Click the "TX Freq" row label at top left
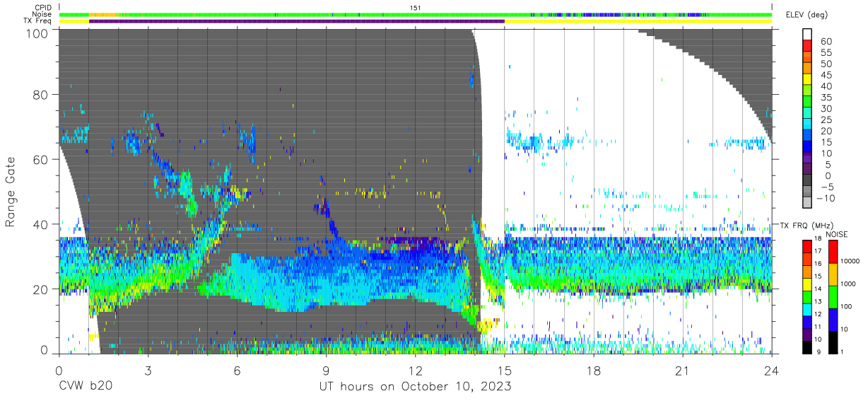 pos(39,21)
